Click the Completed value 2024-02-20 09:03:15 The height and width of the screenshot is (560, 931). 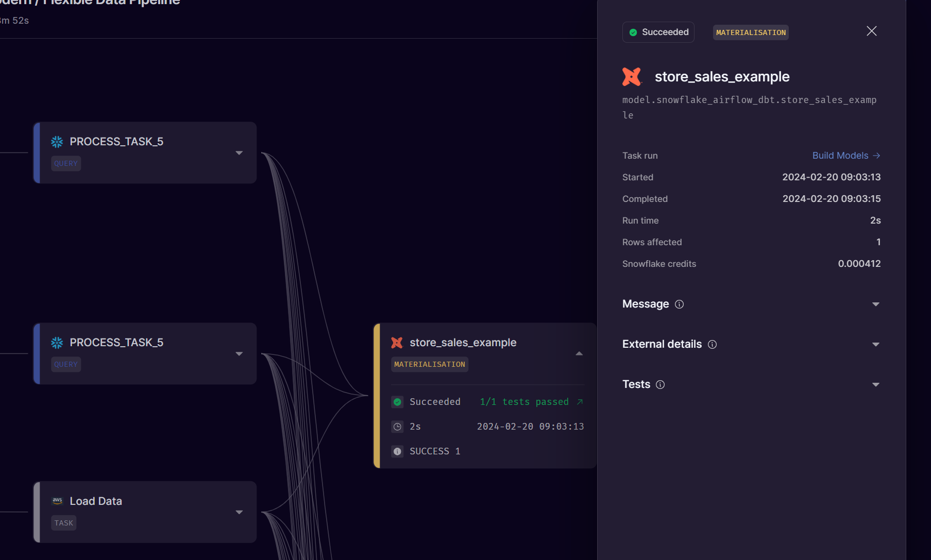[x=832, y=199]
